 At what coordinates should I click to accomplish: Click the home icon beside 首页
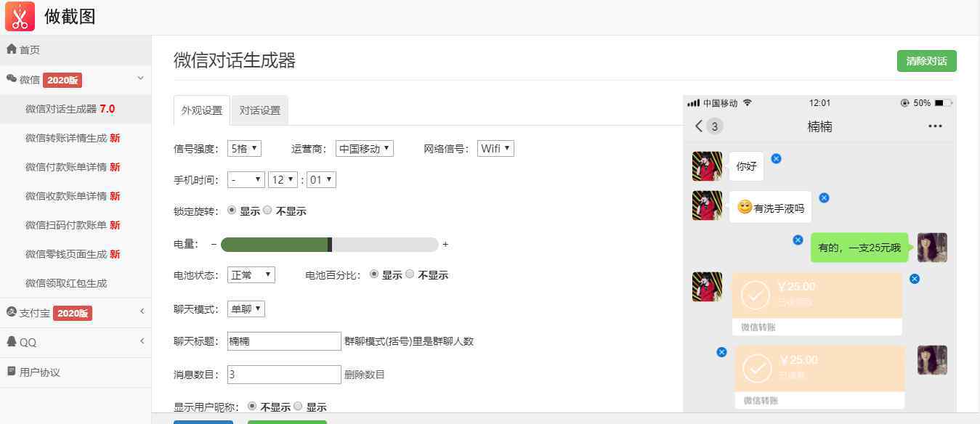click(x=12, y=49)
